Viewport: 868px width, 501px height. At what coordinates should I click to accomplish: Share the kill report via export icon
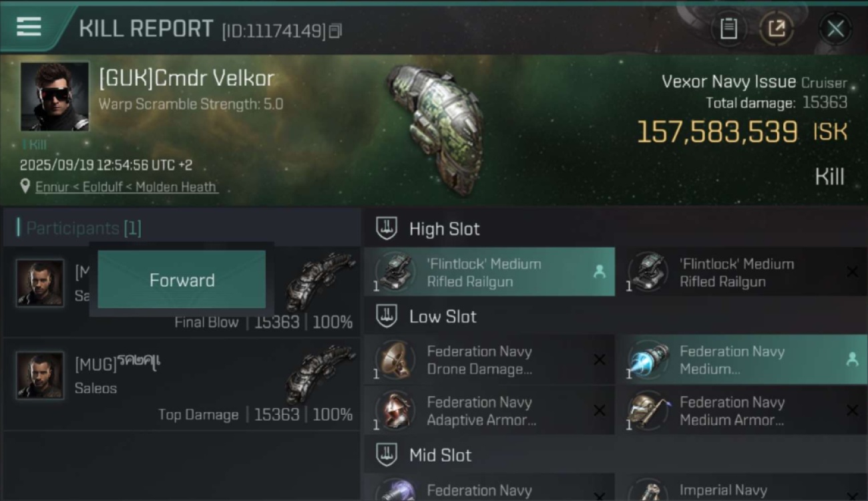pos(777,29)
